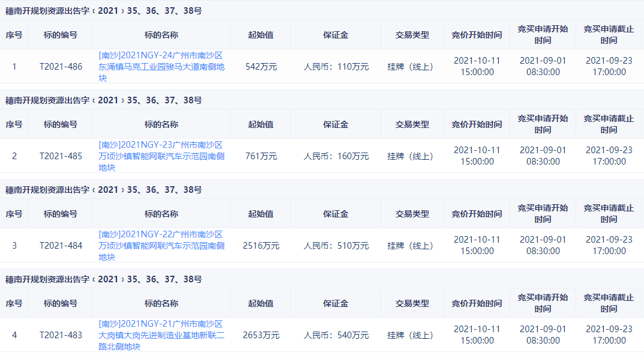Select the 2516万元 starting price cell

(261, 246)
